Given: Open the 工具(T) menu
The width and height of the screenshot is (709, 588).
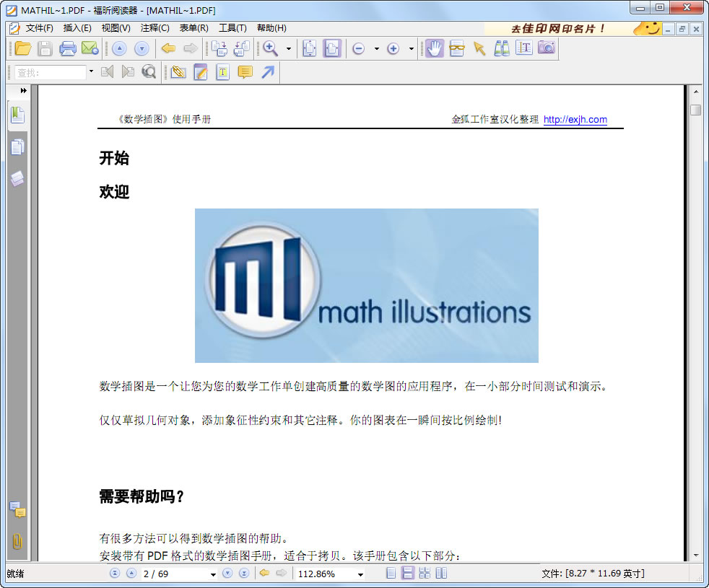Looking at the screenshot, I should 232,28.
